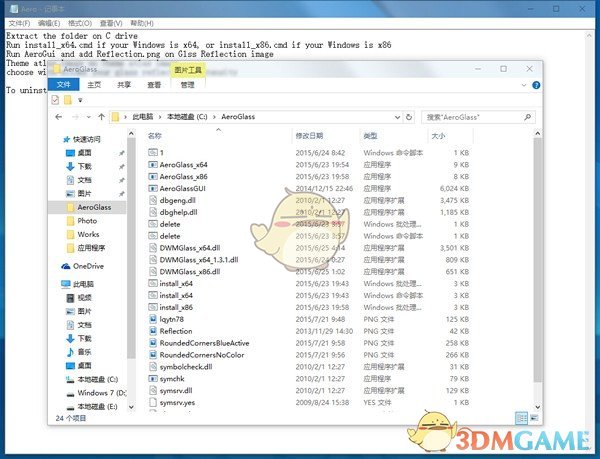
Task: Open OneDrive in the navigation pane
Action: click(82, 266)
